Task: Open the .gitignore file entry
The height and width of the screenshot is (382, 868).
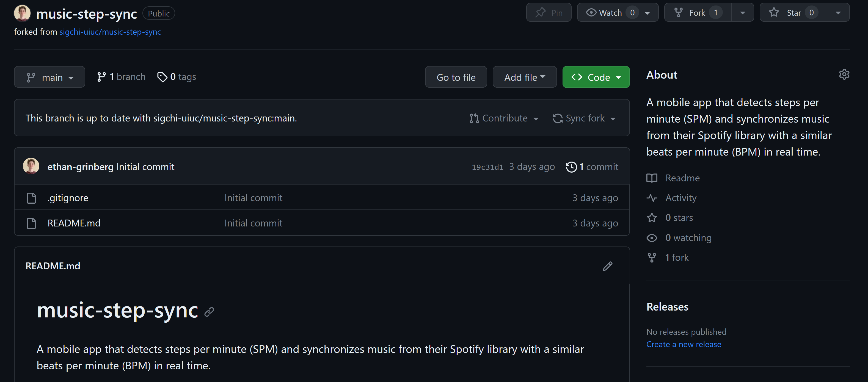Action: [x=68, y=198]
